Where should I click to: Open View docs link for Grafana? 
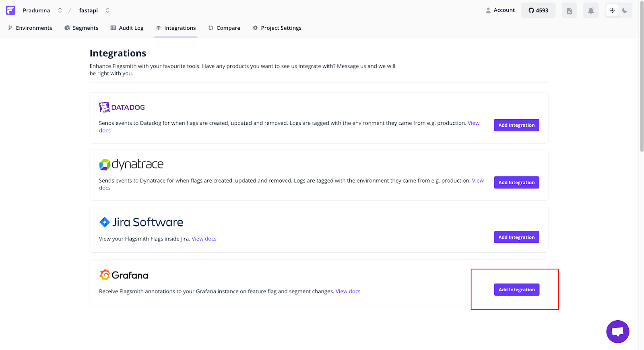coord(348,291)
